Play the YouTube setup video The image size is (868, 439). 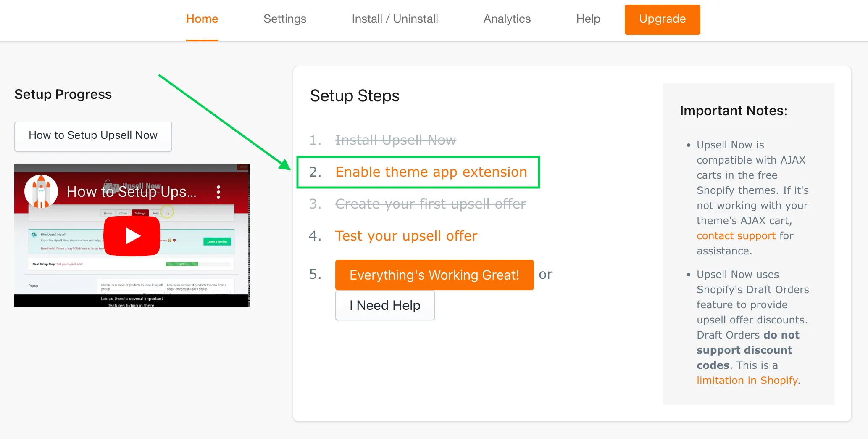coord(132,236)
